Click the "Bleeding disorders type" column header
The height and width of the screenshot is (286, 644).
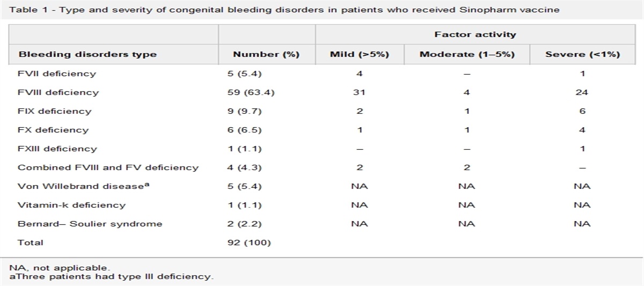click(x=87, y=54)
